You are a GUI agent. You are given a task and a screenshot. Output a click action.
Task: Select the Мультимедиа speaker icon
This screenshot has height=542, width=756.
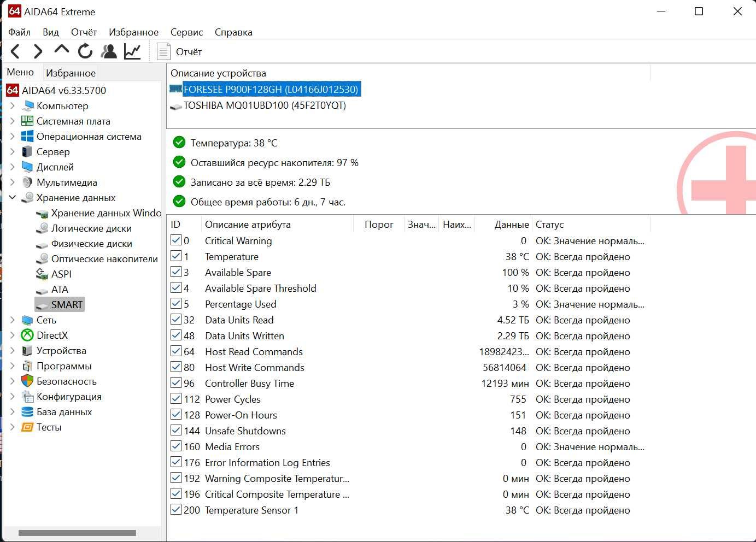tap(27, 182)
